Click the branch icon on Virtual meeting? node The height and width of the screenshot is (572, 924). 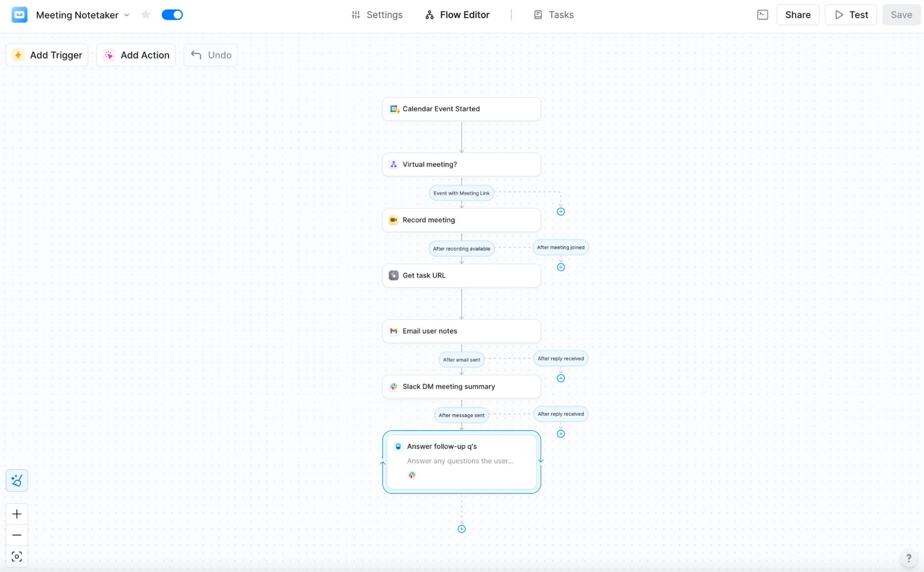(394, 164)
